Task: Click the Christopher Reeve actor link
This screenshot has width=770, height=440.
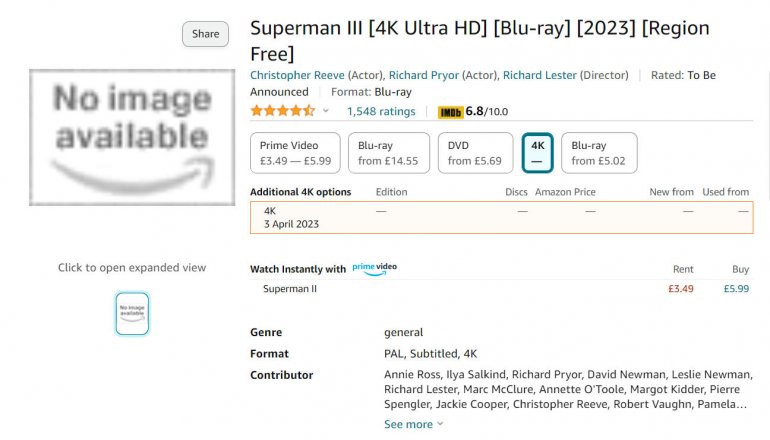Action: [x=296, y=75]
